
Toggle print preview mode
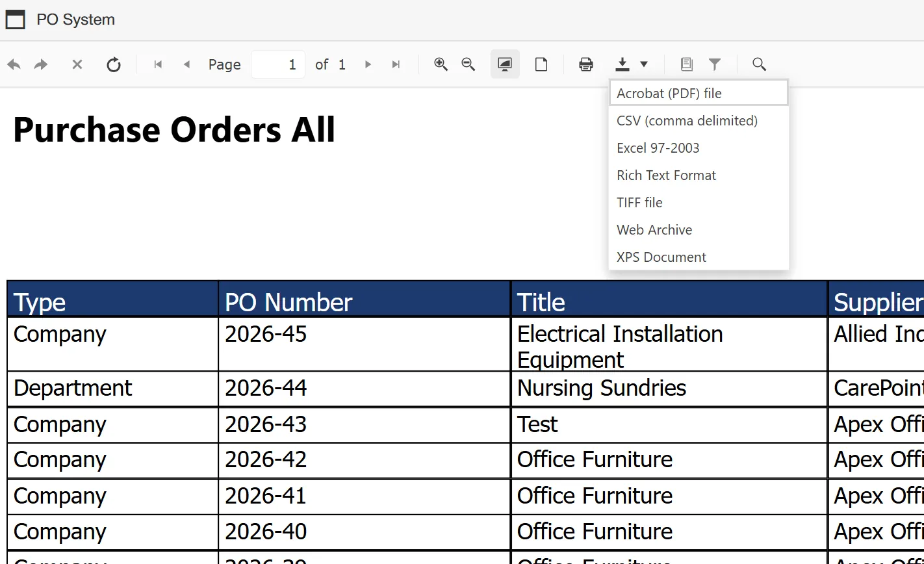click(x=505, y=64)
